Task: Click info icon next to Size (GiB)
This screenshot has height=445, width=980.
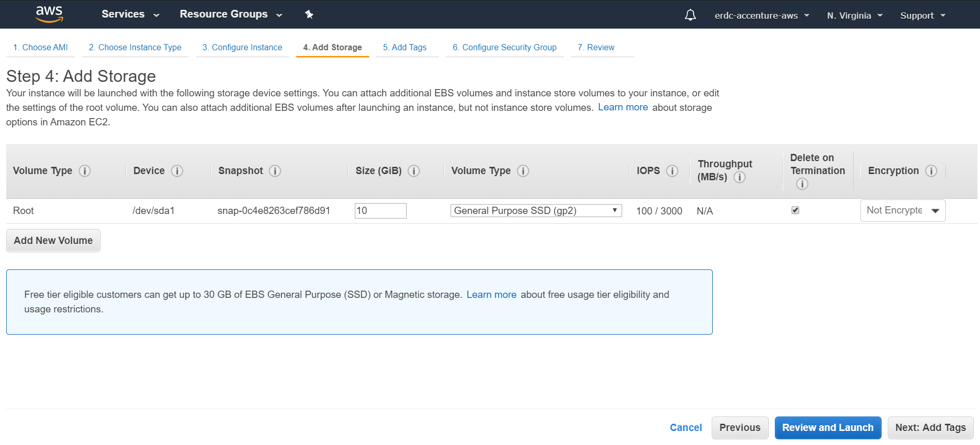Action: click(414, 171)
